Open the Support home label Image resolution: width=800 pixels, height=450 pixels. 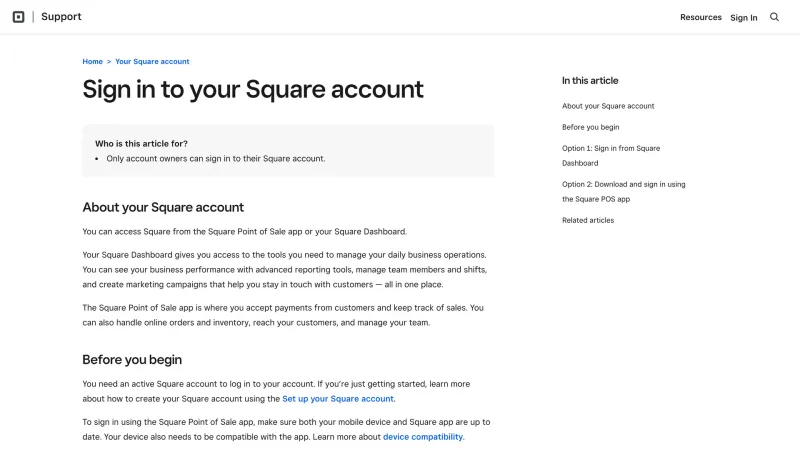61,16
